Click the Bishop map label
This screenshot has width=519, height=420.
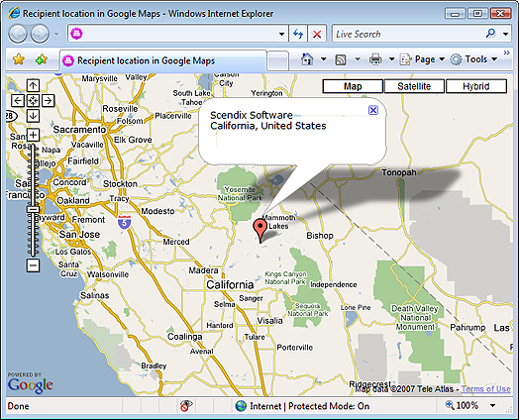click(320, 236)
